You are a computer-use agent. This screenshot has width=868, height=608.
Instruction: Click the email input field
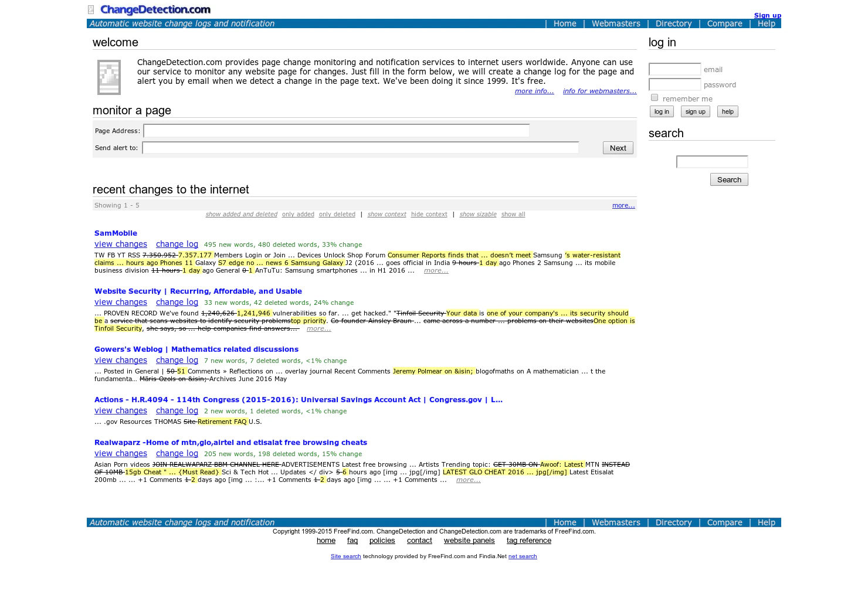click(x=675, y=69)
